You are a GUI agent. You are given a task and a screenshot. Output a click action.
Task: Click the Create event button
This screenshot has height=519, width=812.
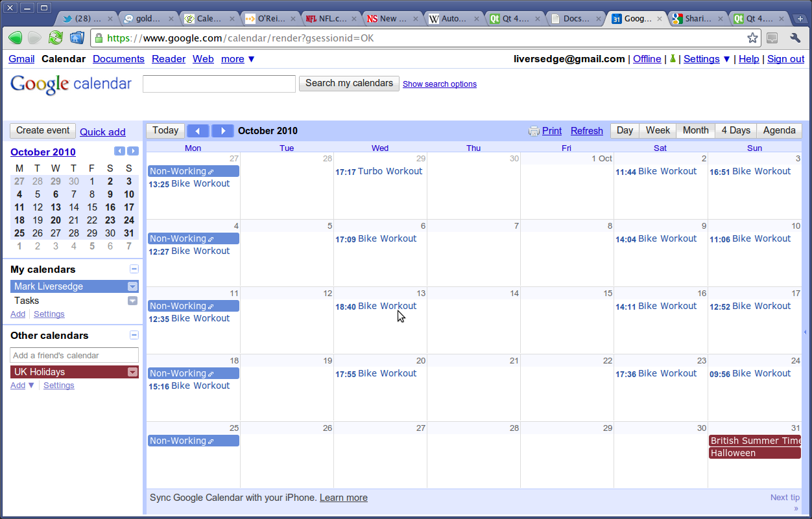coord(43,130)
